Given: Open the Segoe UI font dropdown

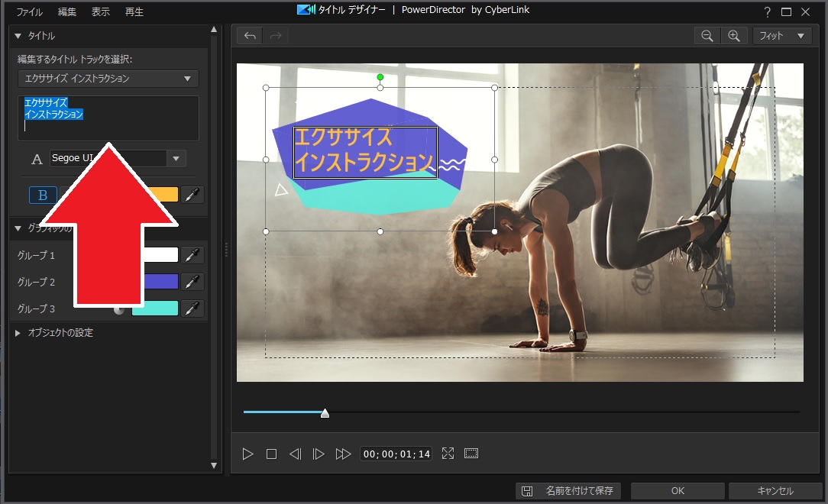Looking at the screenshot, I should (176, 159).
